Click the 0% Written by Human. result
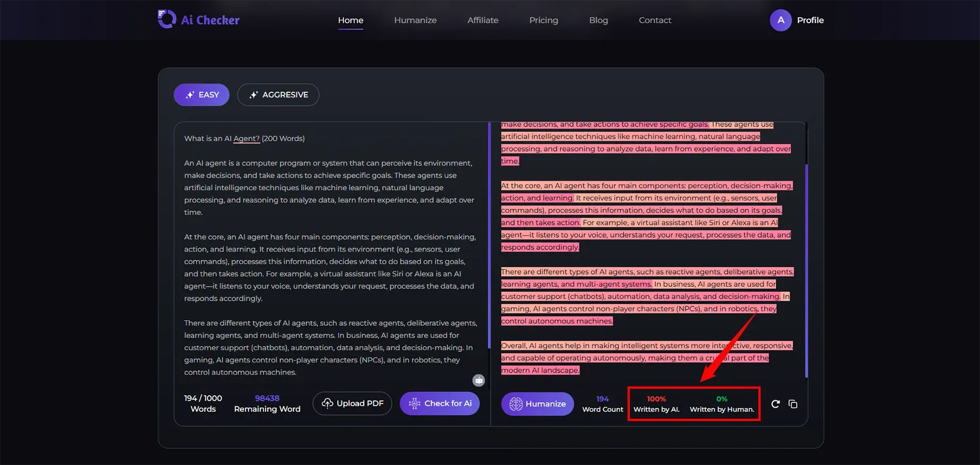 tap(722, 404)
